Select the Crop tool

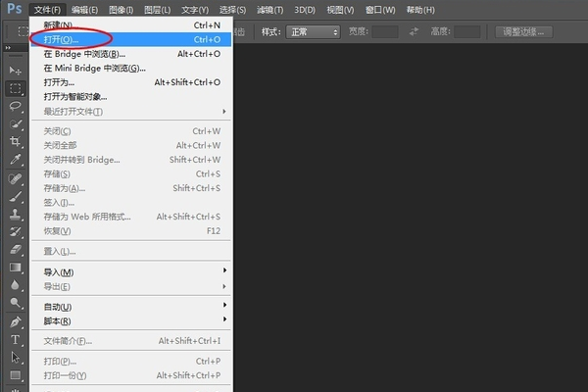16,141
